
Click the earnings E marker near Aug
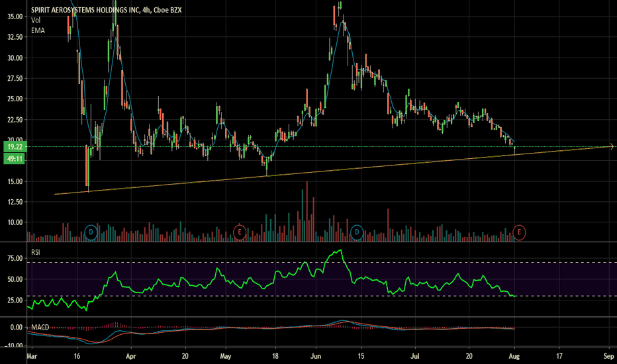point(519,232)
